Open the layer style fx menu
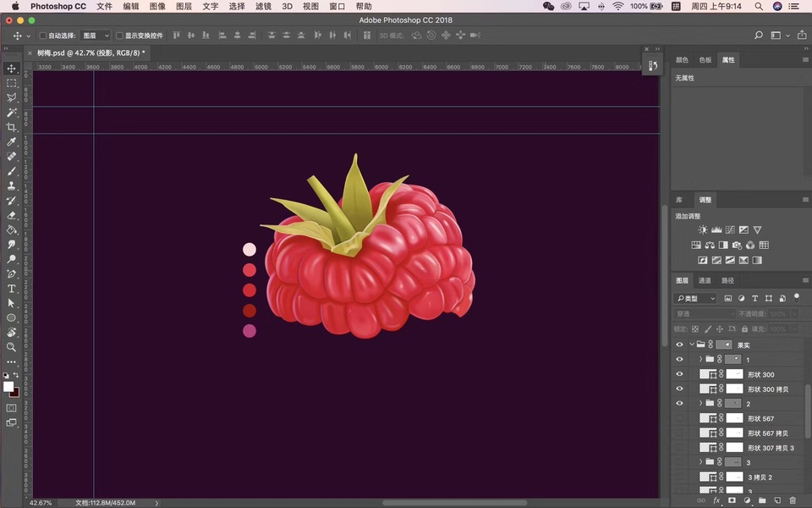 716,500
